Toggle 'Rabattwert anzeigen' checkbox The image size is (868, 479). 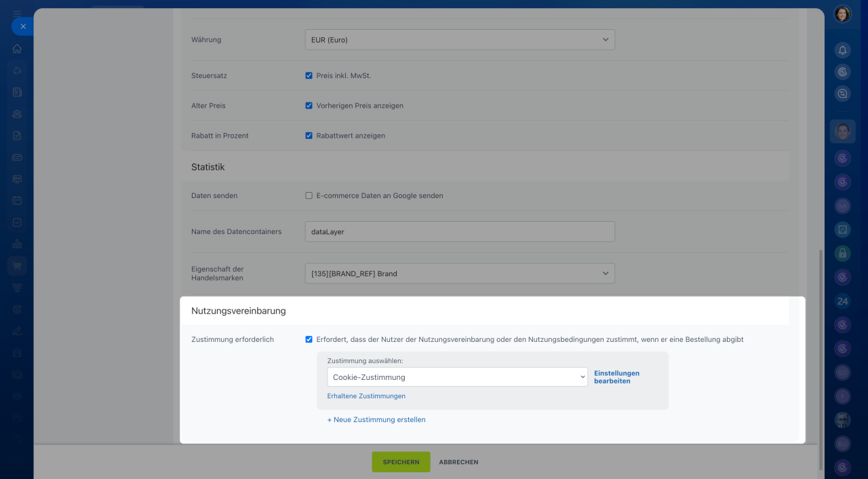(309, 136)
